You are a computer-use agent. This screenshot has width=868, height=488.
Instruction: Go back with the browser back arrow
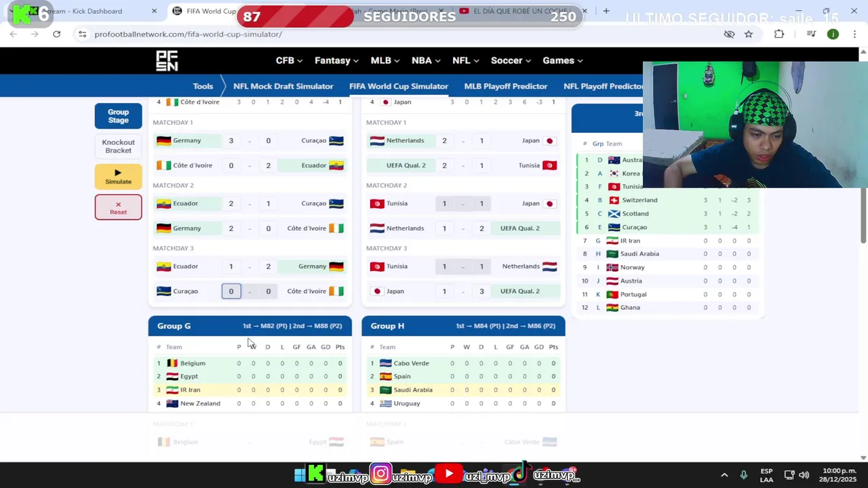point(14,34)
